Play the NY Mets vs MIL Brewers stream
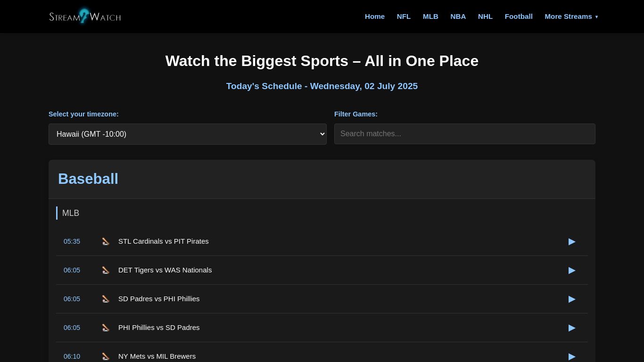 (x=572, y=356)
